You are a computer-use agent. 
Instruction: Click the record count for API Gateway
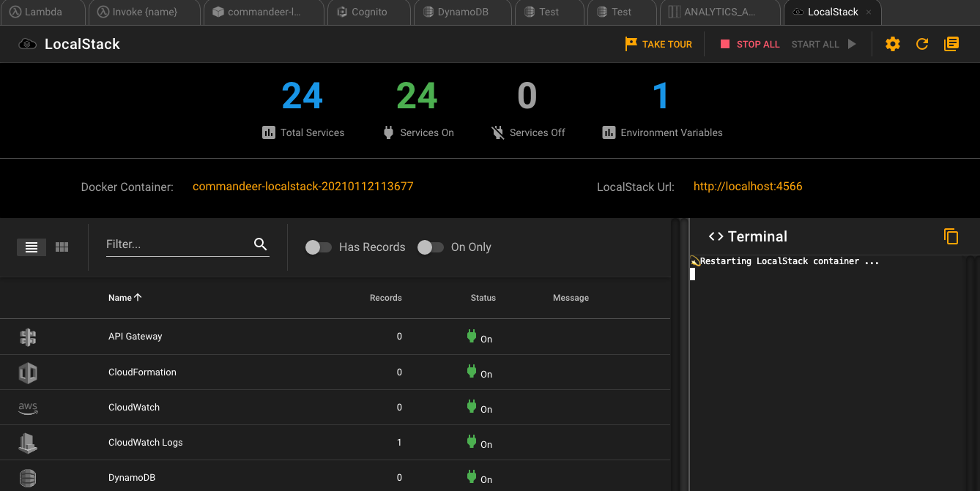coord(399,337)
